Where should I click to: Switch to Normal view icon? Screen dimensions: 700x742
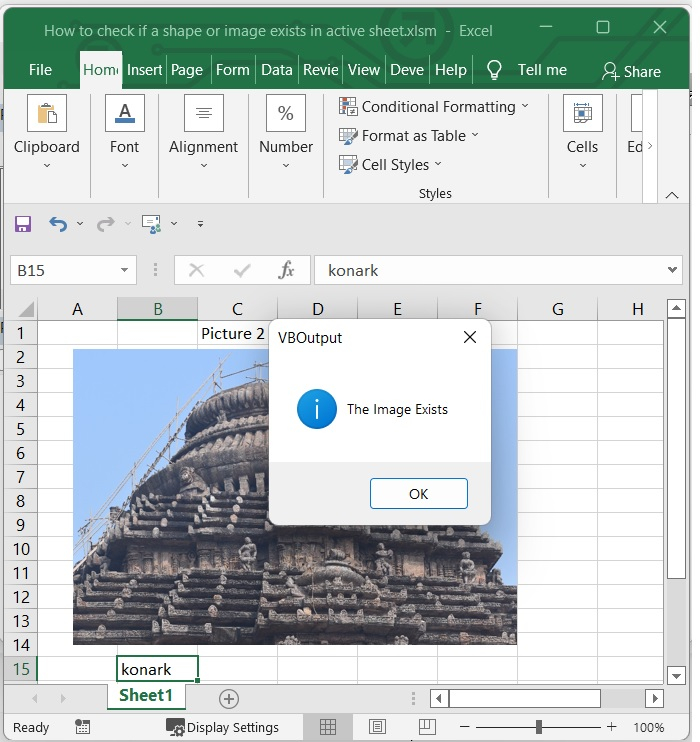(328, 727)
